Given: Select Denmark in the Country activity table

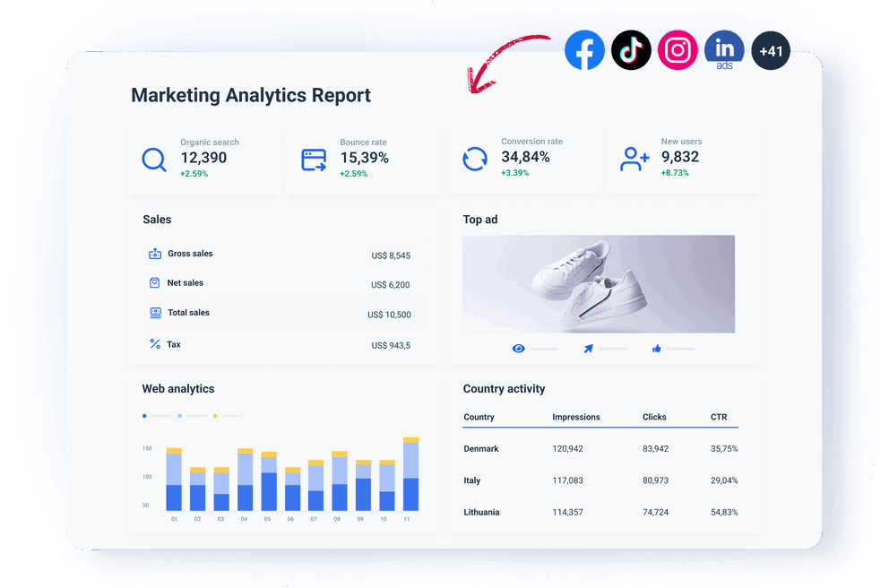Looking at the screenshot, I should pos(481,448).
